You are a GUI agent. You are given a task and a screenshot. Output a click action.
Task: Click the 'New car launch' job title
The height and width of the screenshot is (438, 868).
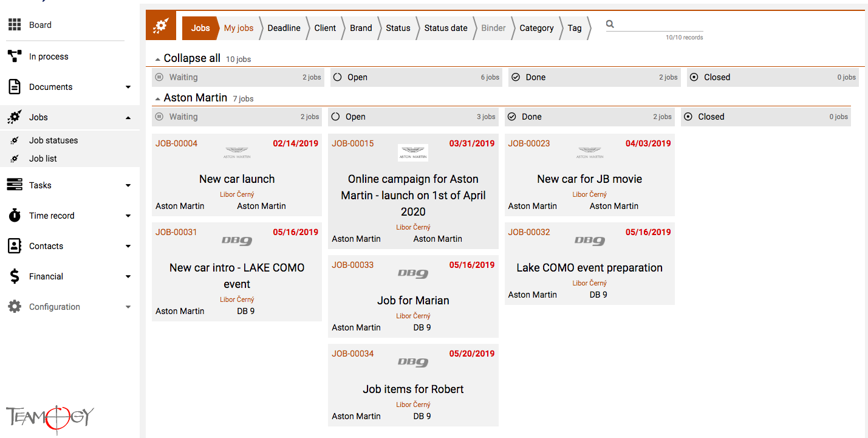237,179
